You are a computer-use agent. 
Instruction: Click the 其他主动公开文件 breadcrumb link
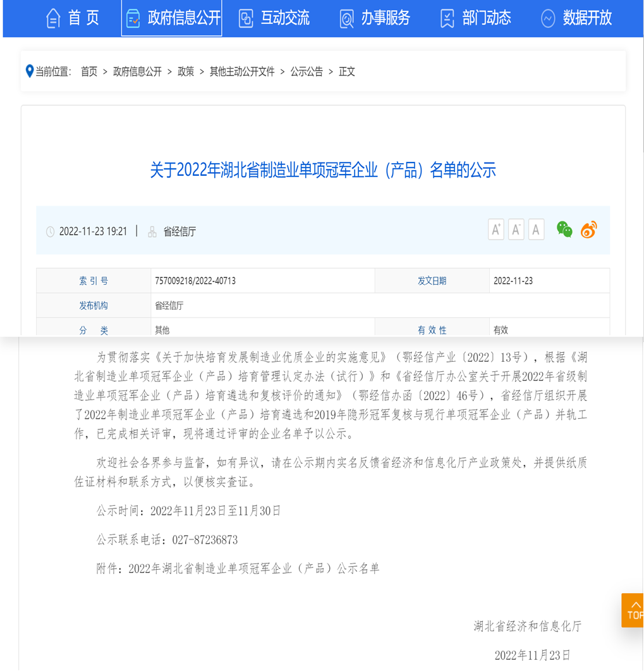click(242, 71)
